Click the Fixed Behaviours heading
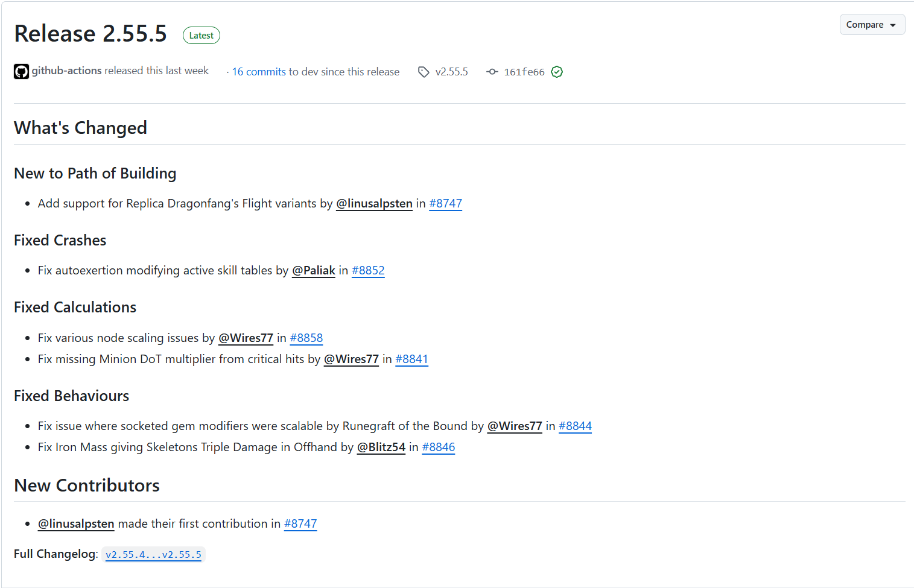This screenshot has width=914, height=588. [72, 396]
